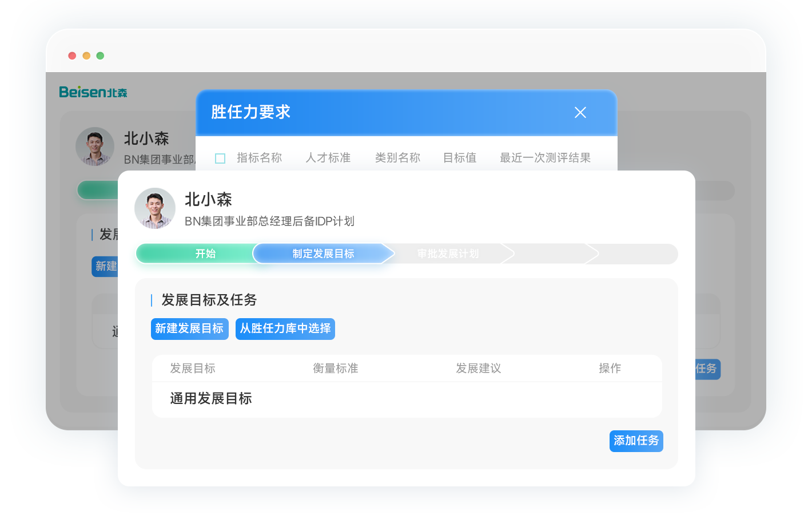This screenshot has width=812, height=515.
Task: Click the yellow minimize dot
Action: tap(86, 56)
